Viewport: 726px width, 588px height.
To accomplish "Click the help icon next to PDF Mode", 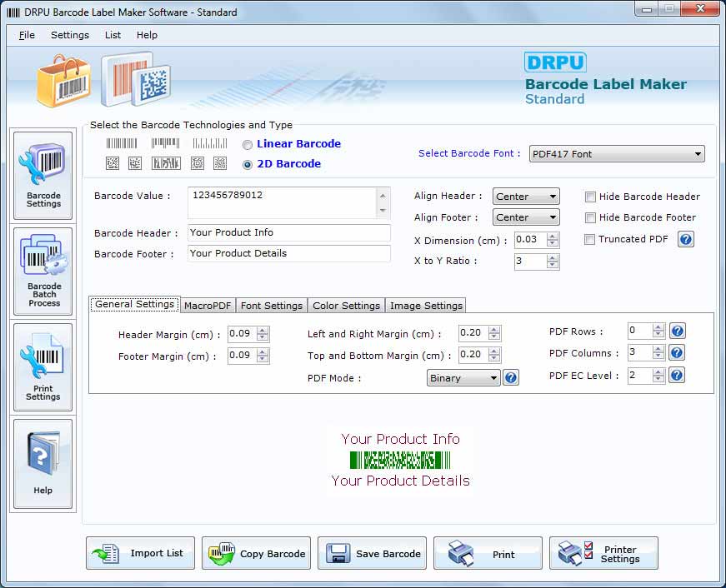I will click(511, 377).
